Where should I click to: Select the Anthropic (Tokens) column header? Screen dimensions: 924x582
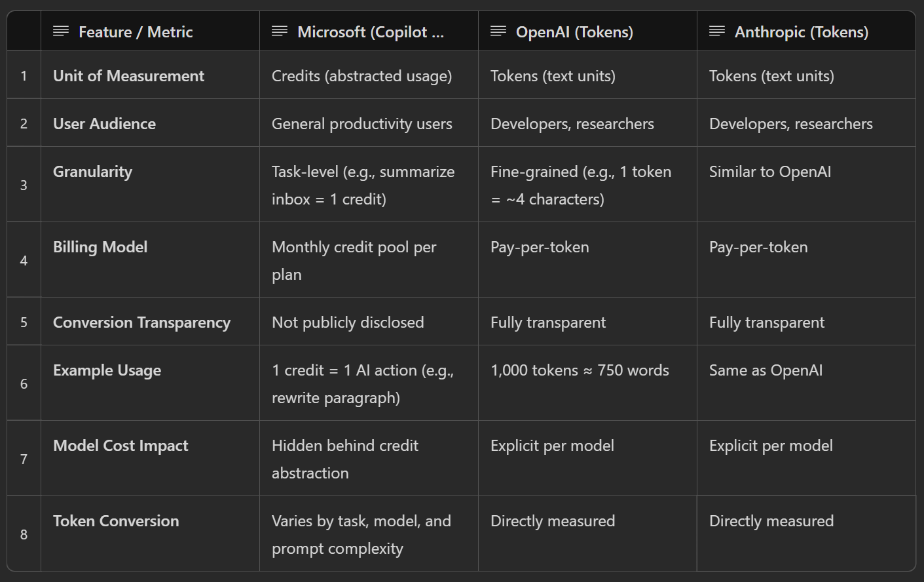801,32
